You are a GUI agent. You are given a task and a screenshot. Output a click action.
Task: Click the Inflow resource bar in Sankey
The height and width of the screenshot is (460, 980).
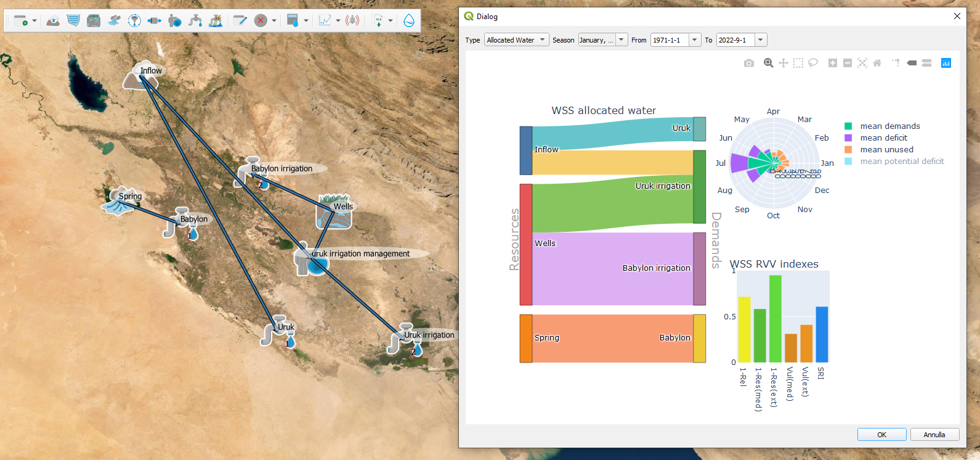point(525,150)
